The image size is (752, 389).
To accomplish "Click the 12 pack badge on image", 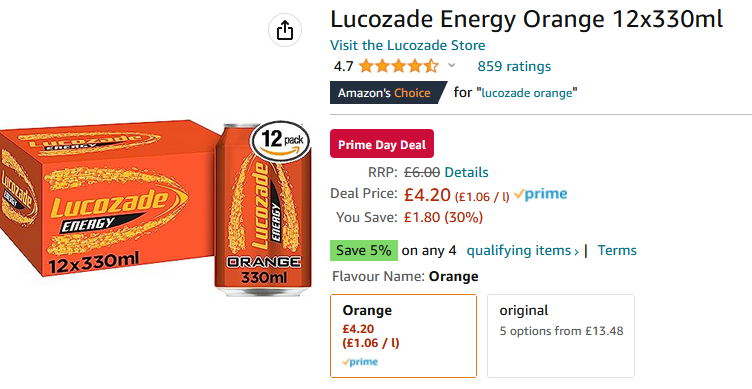I will tap(281, 141).
